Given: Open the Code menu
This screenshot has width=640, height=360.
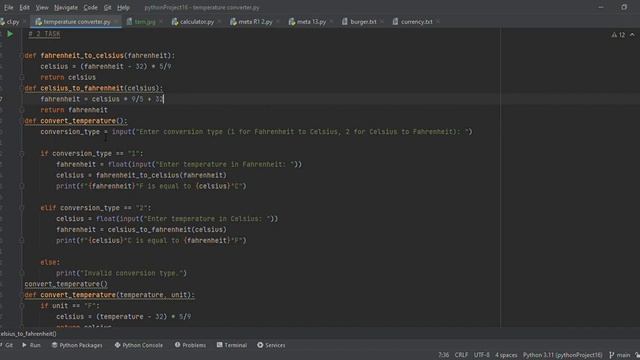Looking at the screenshot, I should click(90, 7).
